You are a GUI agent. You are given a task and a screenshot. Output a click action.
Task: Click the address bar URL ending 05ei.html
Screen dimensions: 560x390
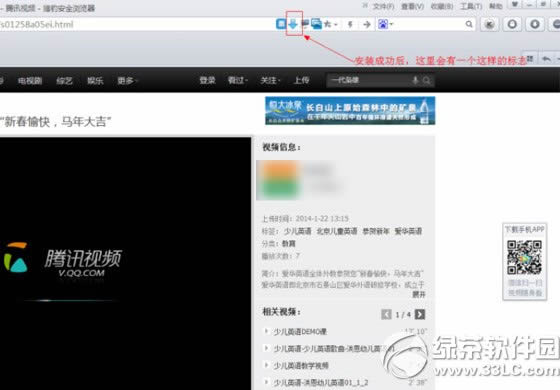point(37,25)
